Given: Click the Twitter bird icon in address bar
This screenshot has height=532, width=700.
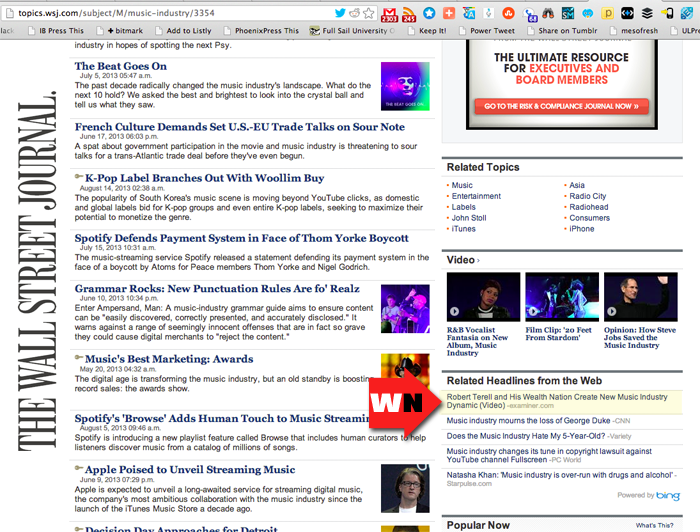Looking at the screenshot, I should coord(340,13).
